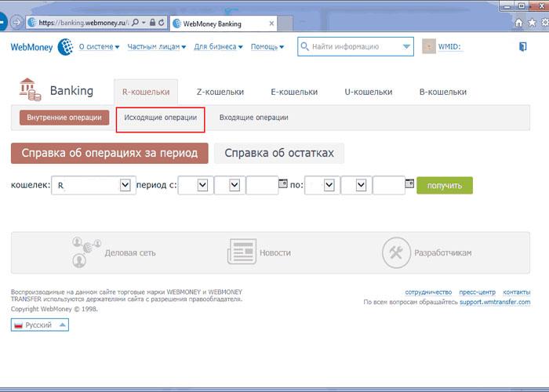Open the browser home icon
The height and width of the screenshot is (392, 549).
pyautogui.click(x=519, y=23)
